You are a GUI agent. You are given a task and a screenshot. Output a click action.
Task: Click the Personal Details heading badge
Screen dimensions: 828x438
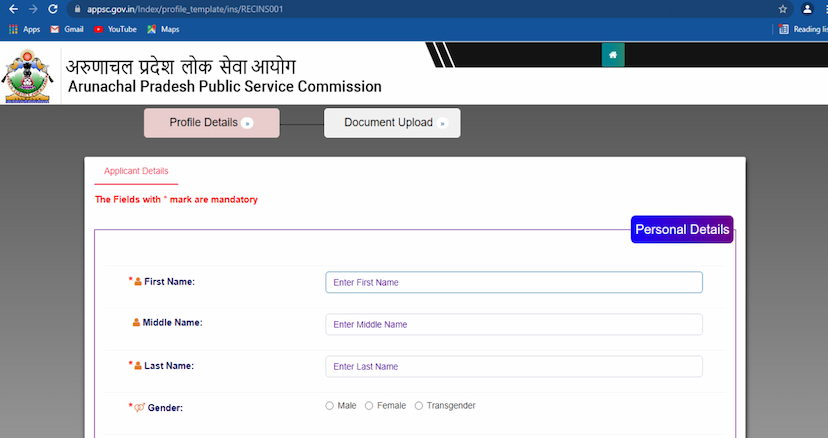coord(682,229)
